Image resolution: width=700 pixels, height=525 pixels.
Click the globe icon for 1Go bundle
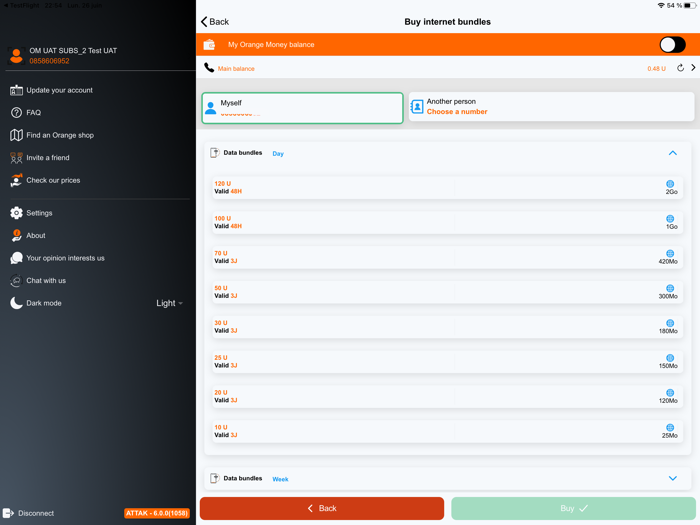[670, 219]
